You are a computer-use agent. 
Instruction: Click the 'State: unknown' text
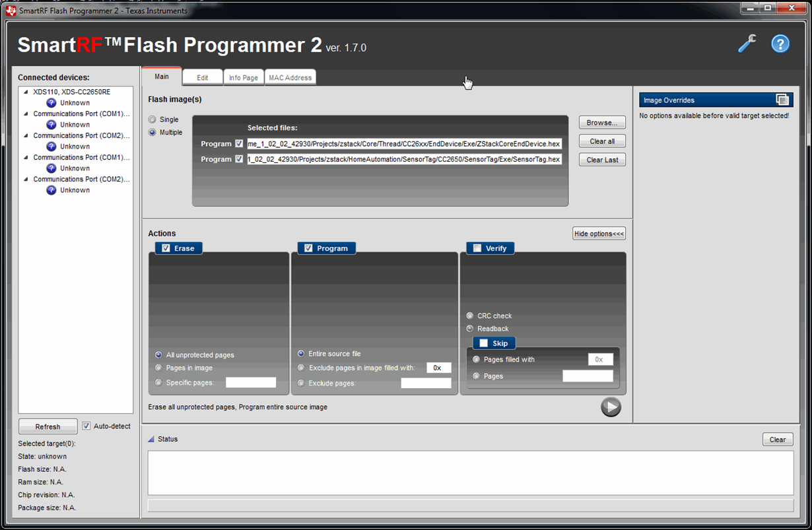pyautogui.click(x=42, y=457)
